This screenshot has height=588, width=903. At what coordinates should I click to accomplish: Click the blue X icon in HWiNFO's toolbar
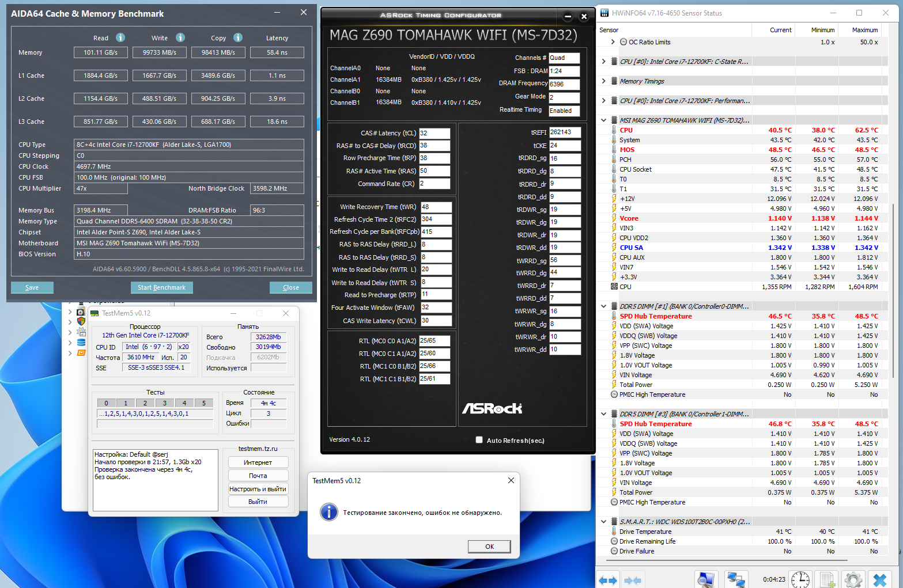pos(879,579)
